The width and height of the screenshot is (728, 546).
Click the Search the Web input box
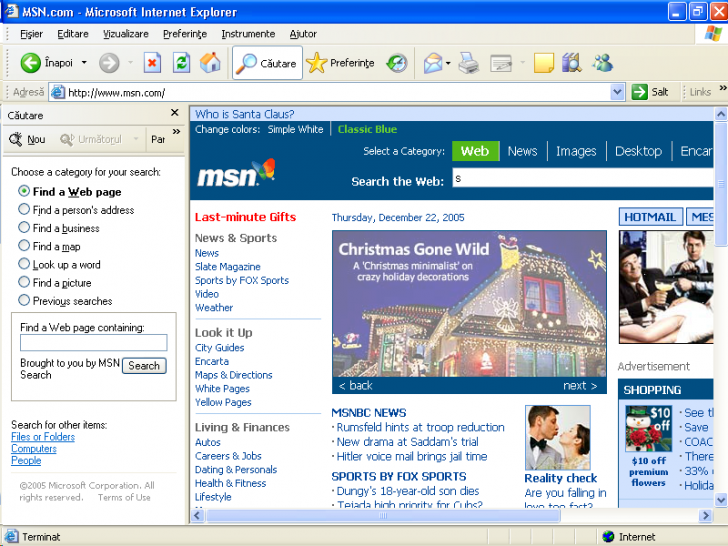(x=583, y=178)
